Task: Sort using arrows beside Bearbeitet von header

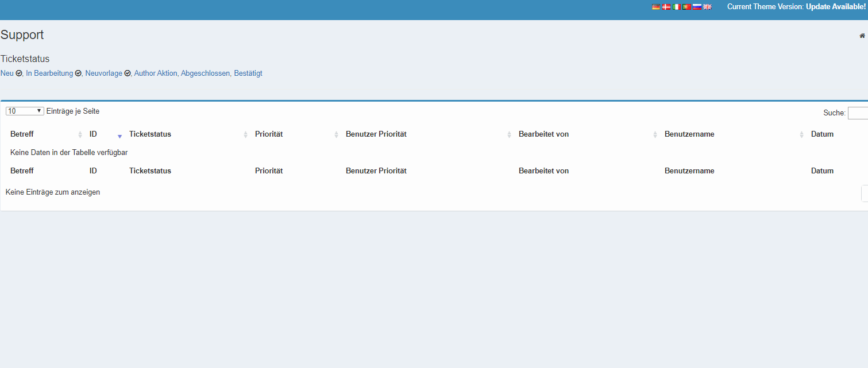Action: point(655,134)
